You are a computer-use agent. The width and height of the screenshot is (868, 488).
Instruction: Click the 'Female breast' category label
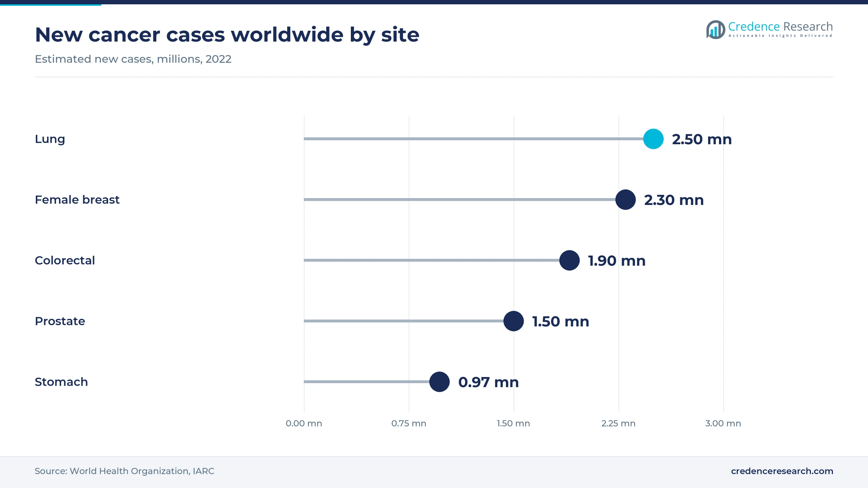click(77, 200)
